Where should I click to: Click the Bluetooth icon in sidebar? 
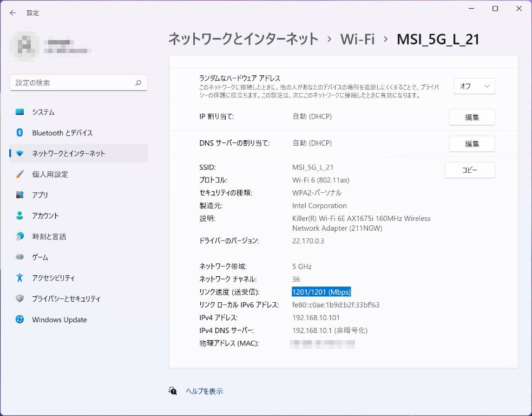20,133
